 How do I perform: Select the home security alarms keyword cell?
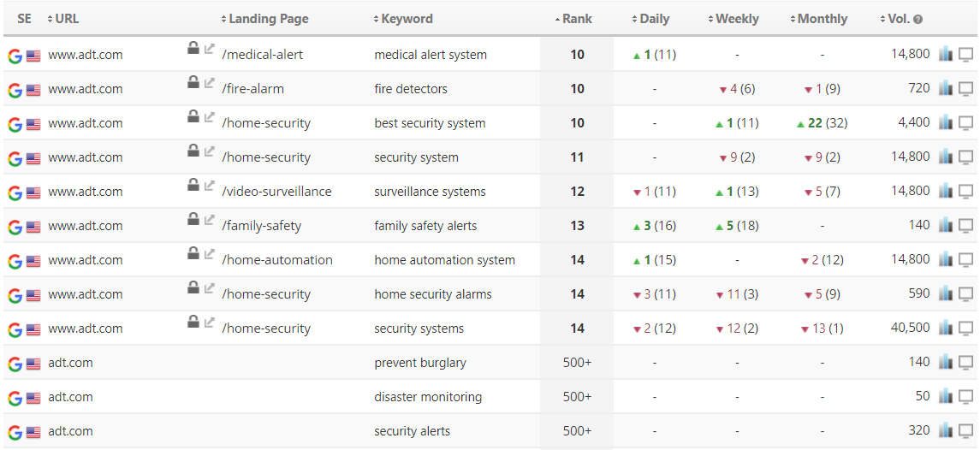click(432, 294)
